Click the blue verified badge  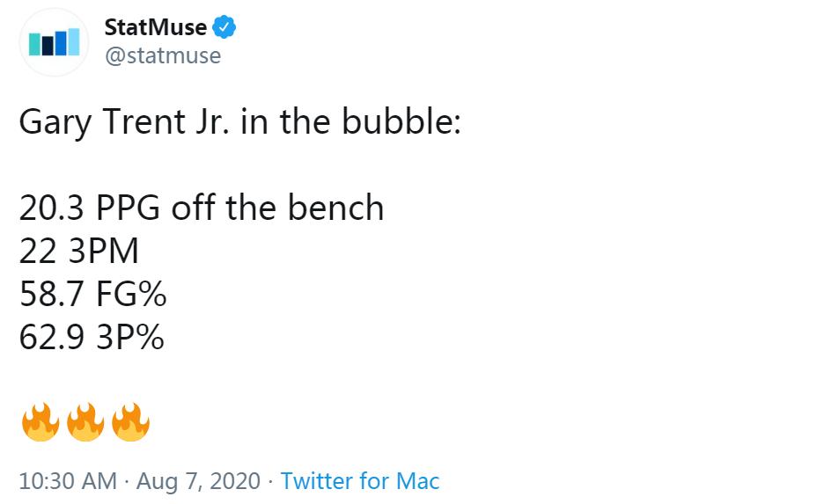click(x=225, y=27)
